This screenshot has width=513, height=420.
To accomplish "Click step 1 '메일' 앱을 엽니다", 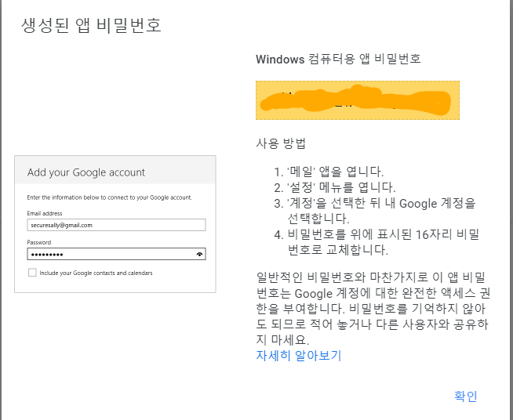I will pyautogui.click(x=329, y=172).
